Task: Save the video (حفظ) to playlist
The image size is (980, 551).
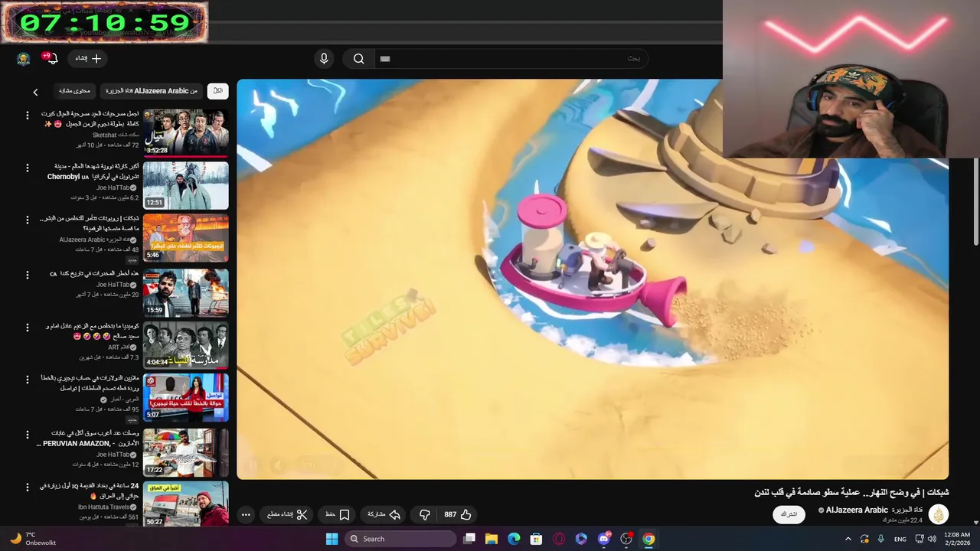Action: 338,514
